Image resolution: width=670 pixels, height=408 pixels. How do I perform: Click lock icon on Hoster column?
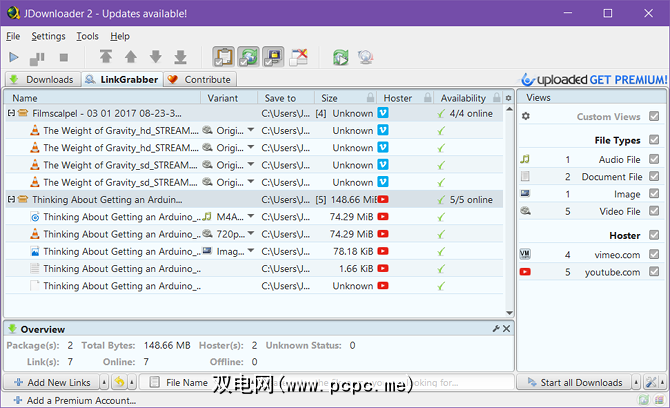pos(427,98)
